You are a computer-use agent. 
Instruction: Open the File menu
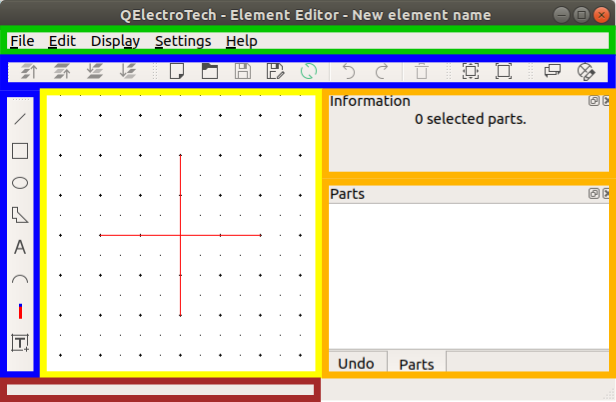[x=22, y=41]
